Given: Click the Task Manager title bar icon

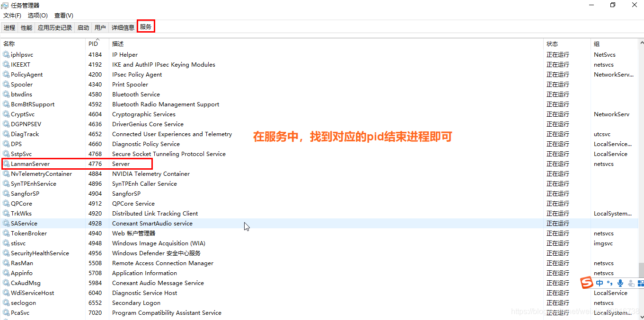Looking at the screenshot, I should pos(5,5).
